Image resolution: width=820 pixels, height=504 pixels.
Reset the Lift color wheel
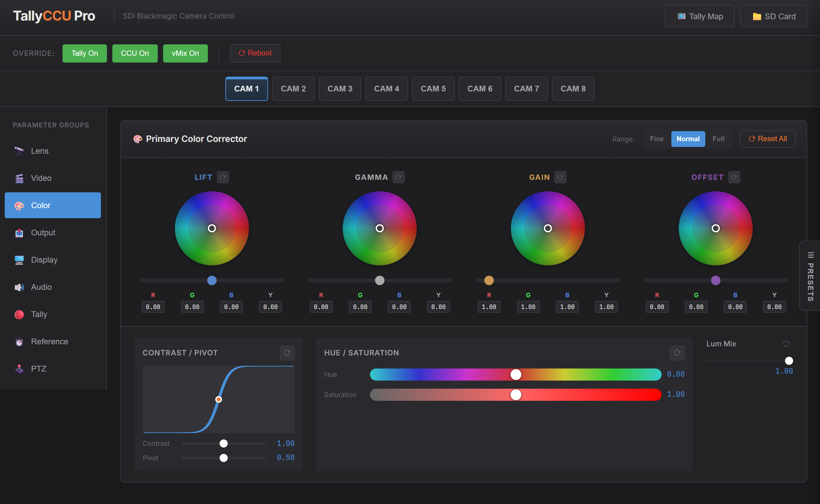(223, 177)
